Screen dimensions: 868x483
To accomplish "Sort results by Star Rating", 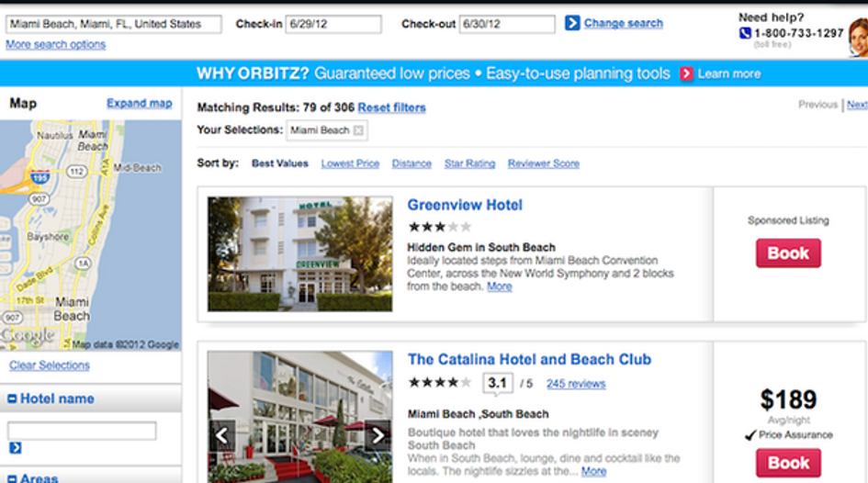I will [x=469, y=163].
